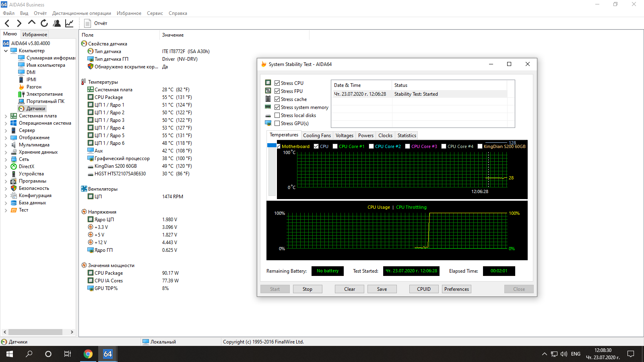Open stability test Preferences

click(456, 289)
